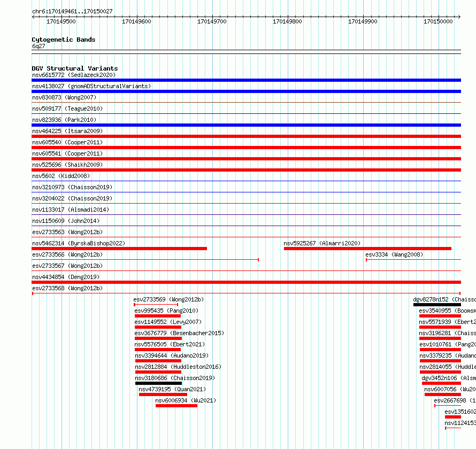Image resolution: width=476 pixels, height=449 pixels.
Task: Select nsv5576505 (Ebert2021) variant label
Action: 170,344
